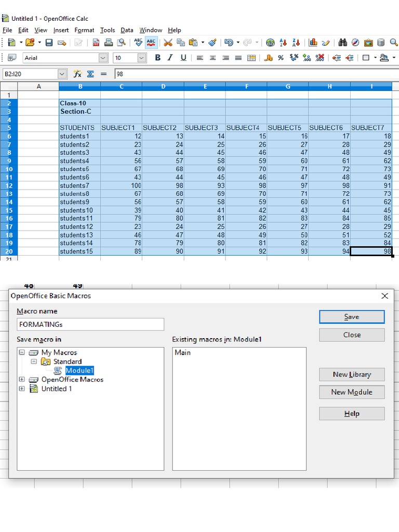The height and width of the screenshot is (532, 399).
Task: Expand the OpenOffice Macros tree node
Action: click(21, 380)
